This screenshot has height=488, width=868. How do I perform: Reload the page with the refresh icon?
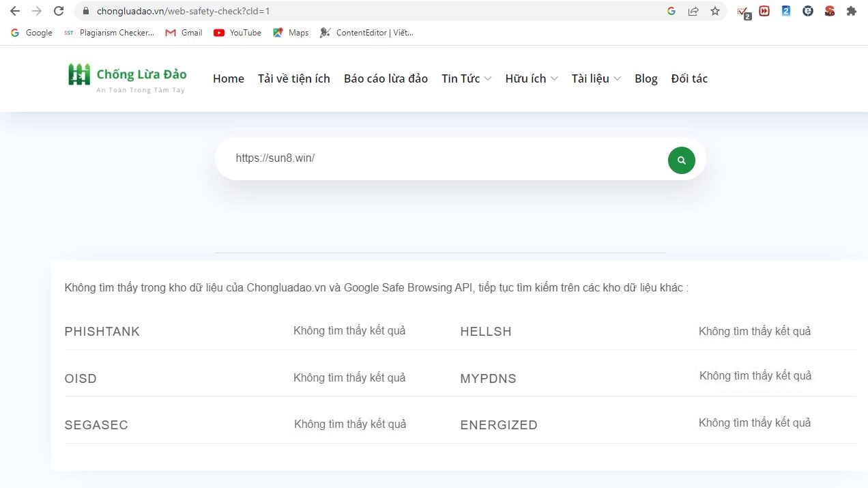click(59, 11)
